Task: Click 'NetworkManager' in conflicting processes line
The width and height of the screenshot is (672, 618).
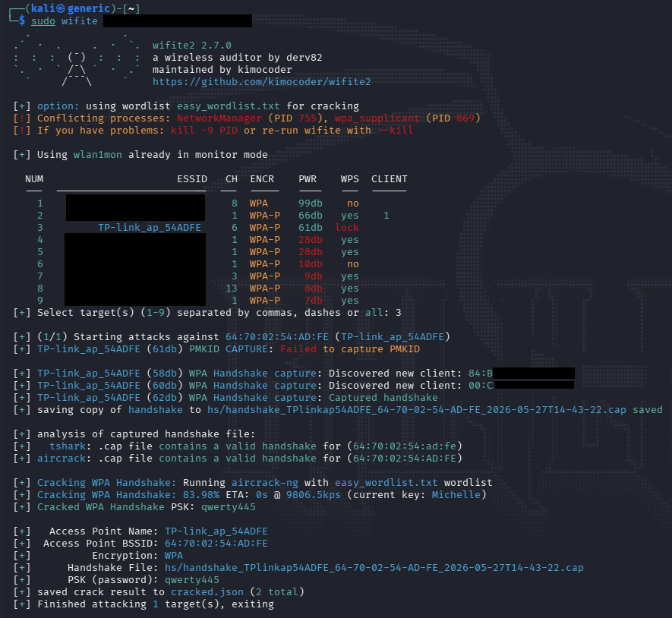Action: point(219,118)
